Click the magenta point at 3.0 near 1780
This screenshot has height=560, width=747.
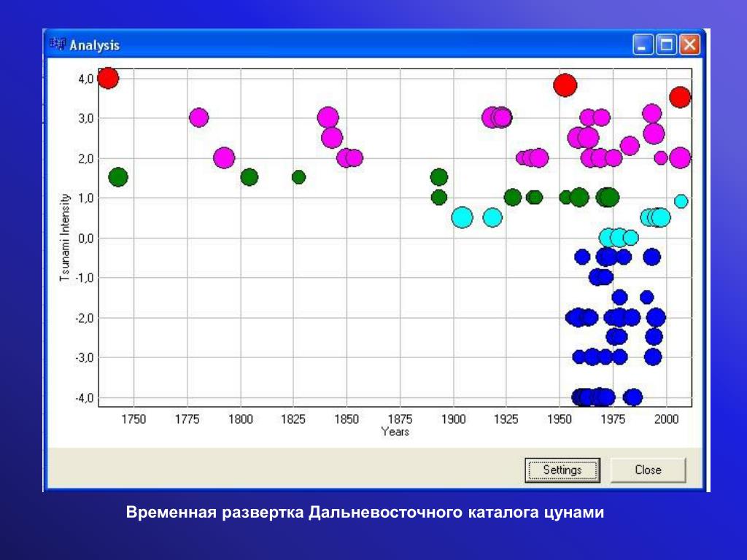198,117
